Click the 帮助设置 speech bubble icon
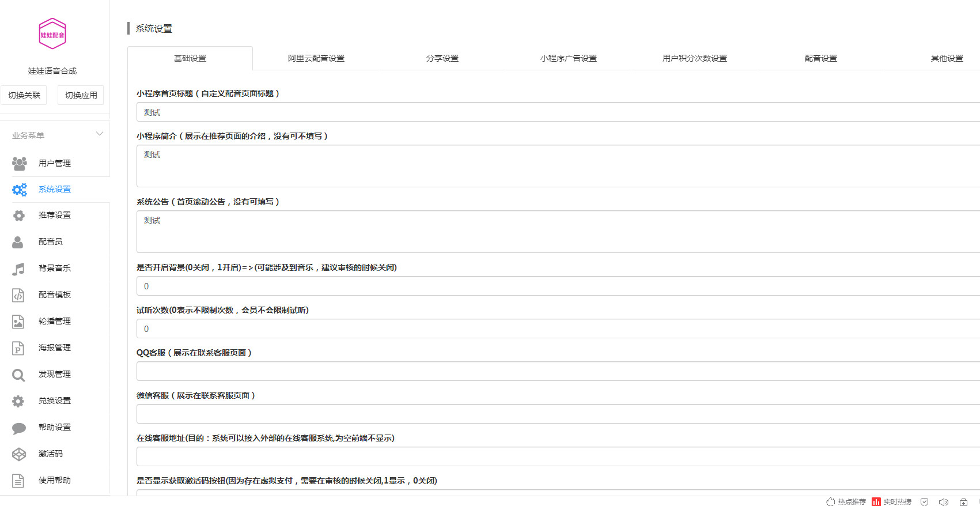This screenshot has width=980, height=506. pos(18,428)
